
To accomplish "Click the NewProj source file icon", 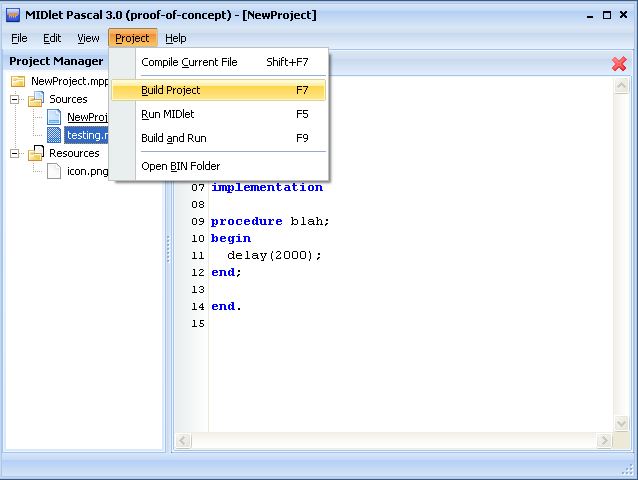I will coord(54,117).
